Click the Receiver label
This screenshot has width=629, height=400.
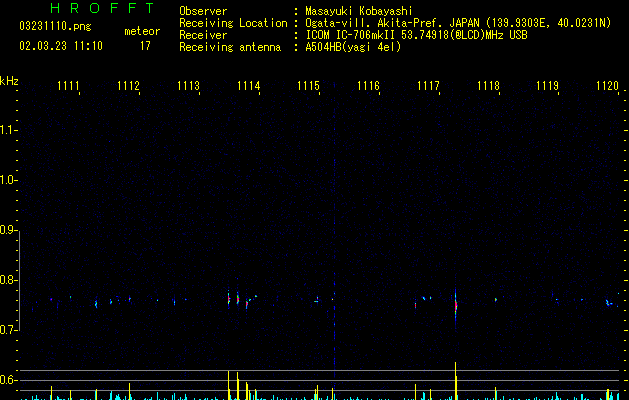coord(203,35)
